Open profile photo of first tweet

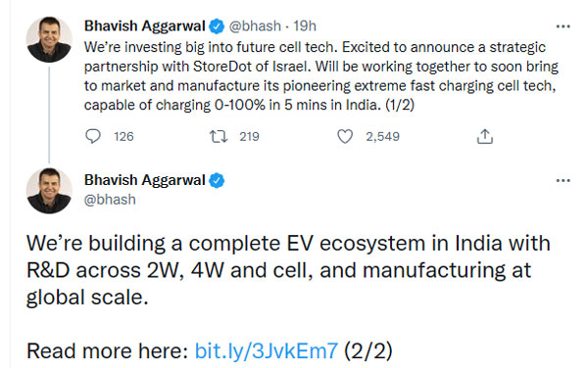[49, 39]
